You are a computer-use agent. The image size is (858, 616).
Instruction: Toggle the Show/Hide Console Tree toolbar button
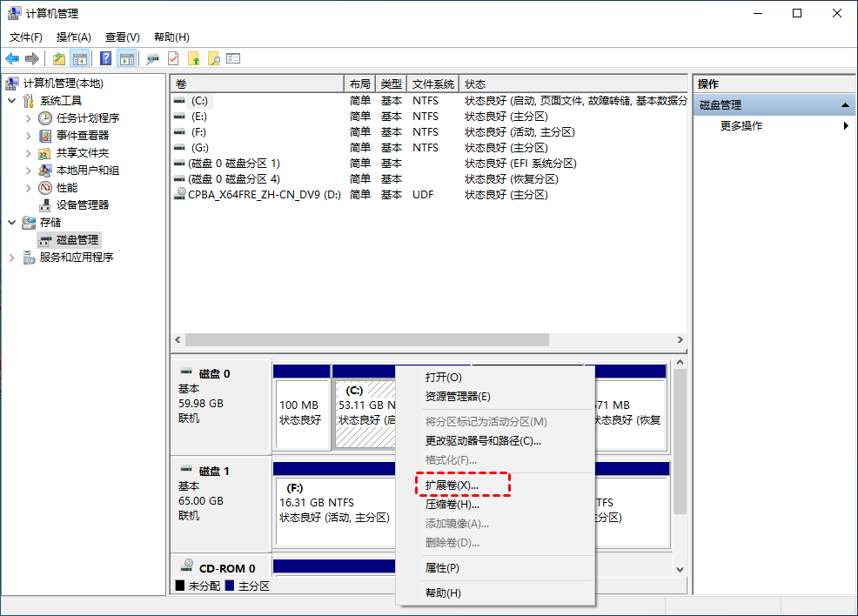pyautogui.click(x=80, y=58)
